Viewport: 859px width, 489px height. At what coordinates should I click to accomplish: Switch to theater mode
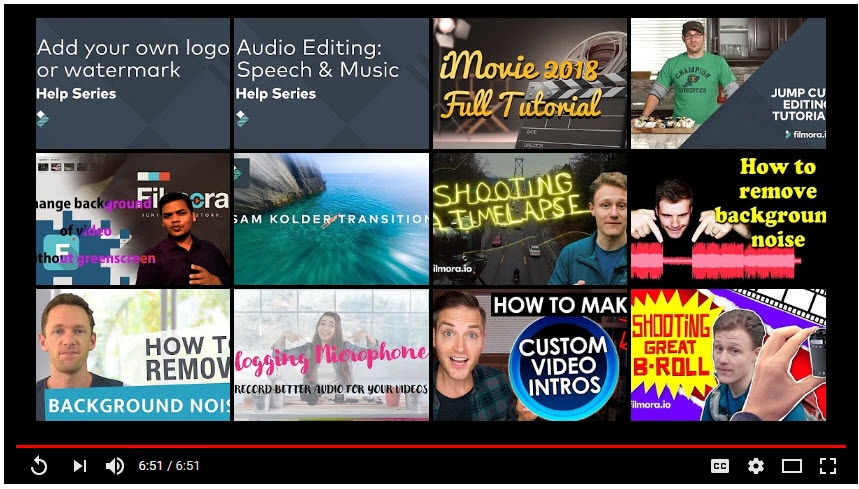[x=792, y=466]
